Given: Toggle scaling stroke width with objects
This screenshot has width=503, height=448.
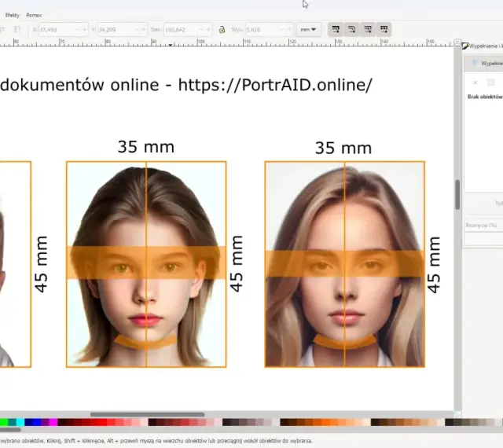Looking at the screenshot, I should point(336,30).
